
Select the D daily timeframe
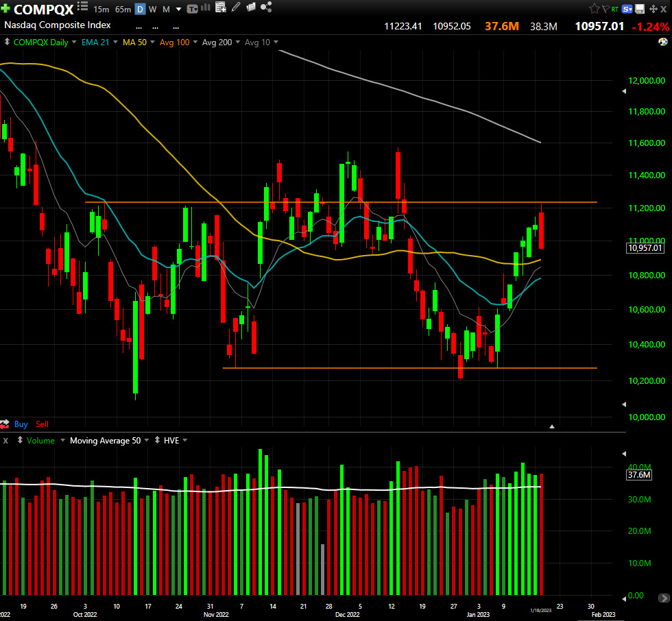tap(140, 9)
